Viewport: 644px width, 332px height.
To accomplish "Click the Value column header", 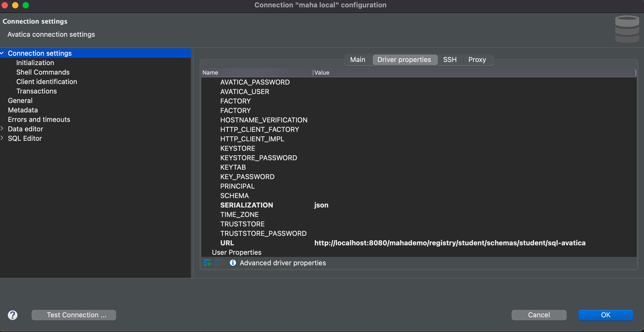I will point(474,72).
